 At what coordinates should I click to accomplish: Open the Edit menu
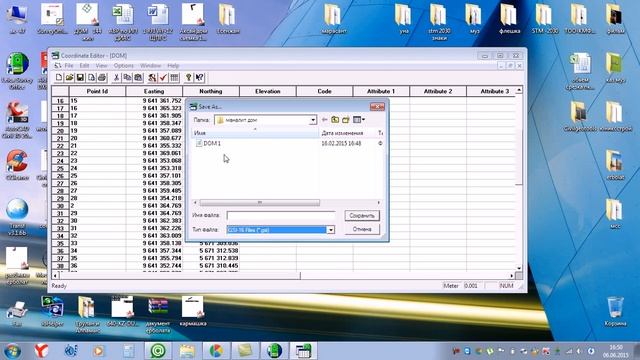click(x=84, y=65)
